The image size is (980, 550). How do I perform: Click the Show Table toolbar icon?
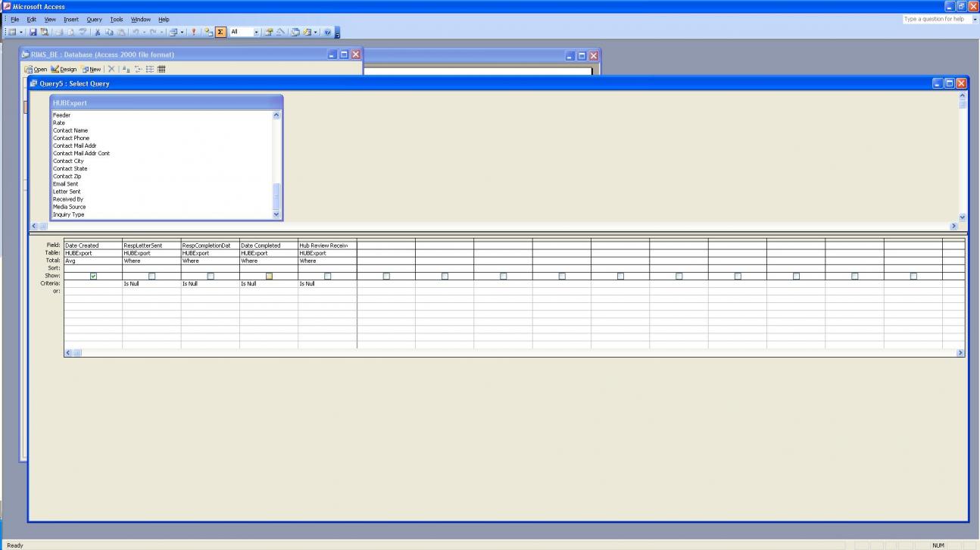[x=208, y=33]
